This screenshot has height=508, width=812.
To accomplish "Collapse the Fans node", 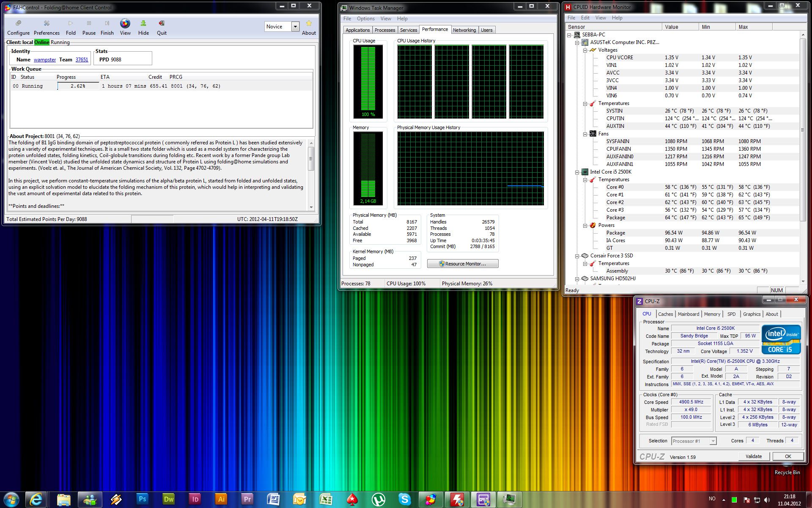I will [x=585, y=134].
